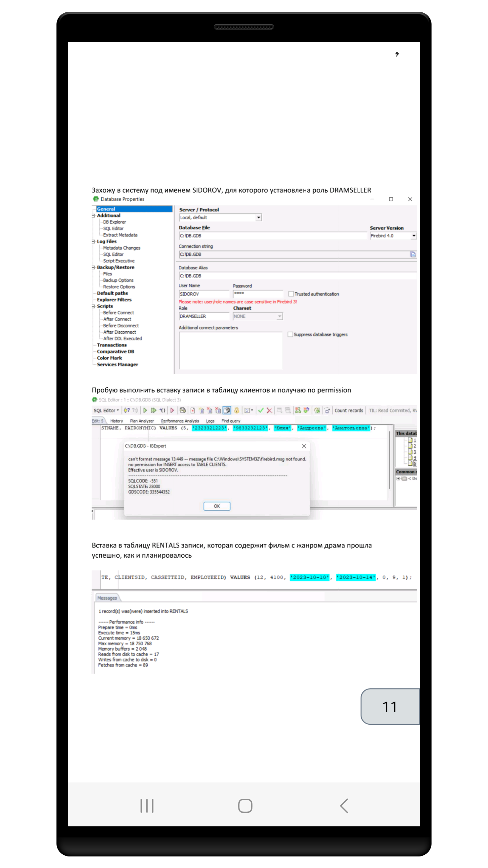This screenshot has height=868, width=488.
Task: Expand the Charset dropdown for NONE
Action: tap(279, 316)
